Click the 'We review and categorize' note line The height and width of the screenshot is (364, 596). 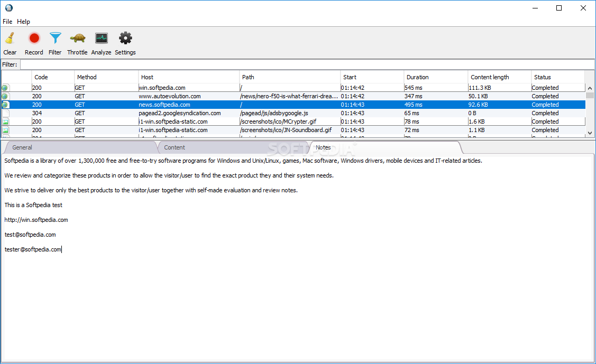coord(169,175)
